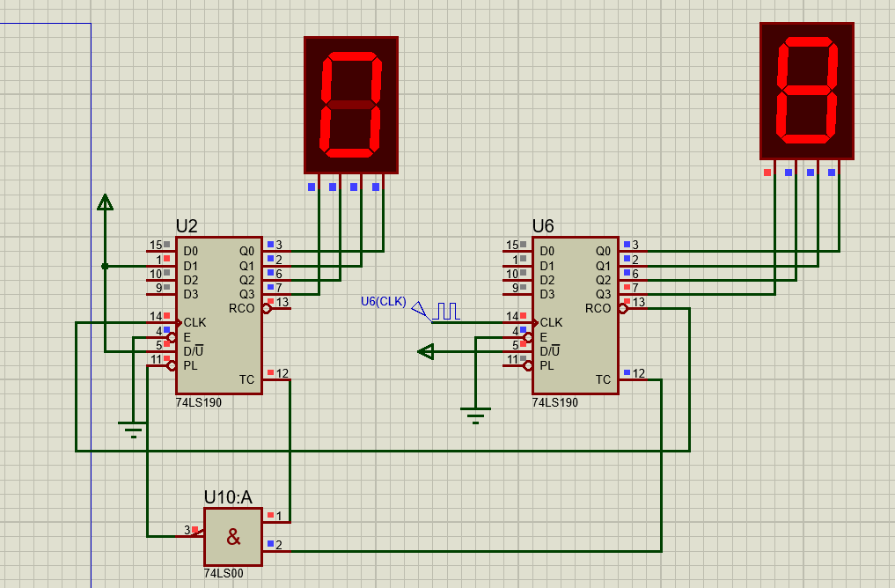Click the clock pulse generator symbol
The image size is (895, 588).
click(x=445, y=311)
